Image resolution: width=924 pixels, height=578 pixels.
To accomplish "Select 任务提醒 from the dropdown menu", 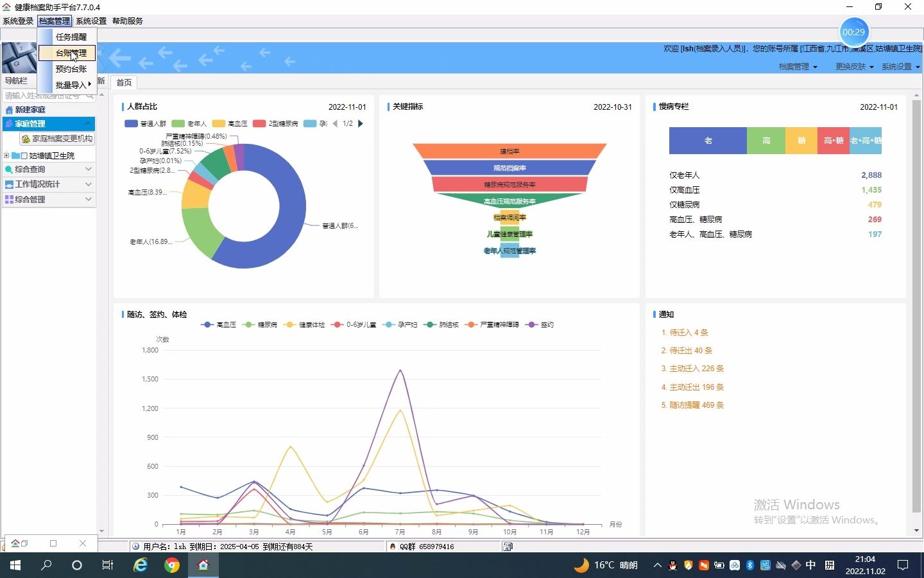I will [x=67, y=37].
